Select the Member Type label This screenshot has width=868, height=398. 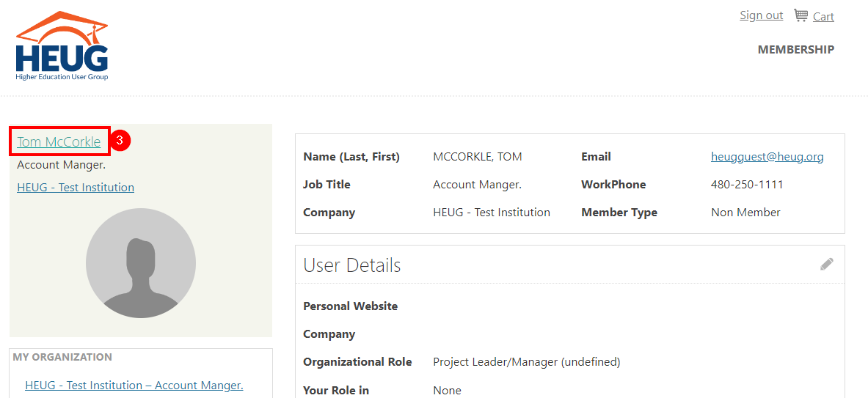point(619,213)
